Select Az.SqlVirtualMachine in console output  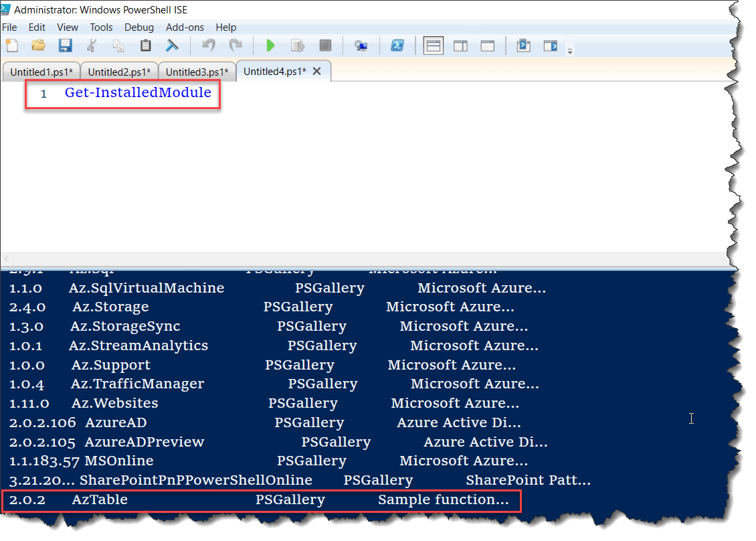(147, 288)
